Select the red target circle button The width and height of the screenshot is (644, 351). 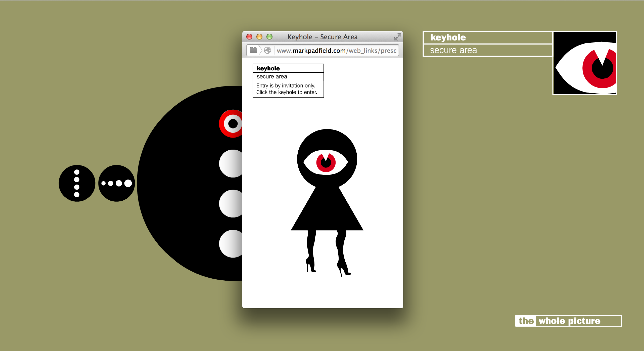click(231, 124)
